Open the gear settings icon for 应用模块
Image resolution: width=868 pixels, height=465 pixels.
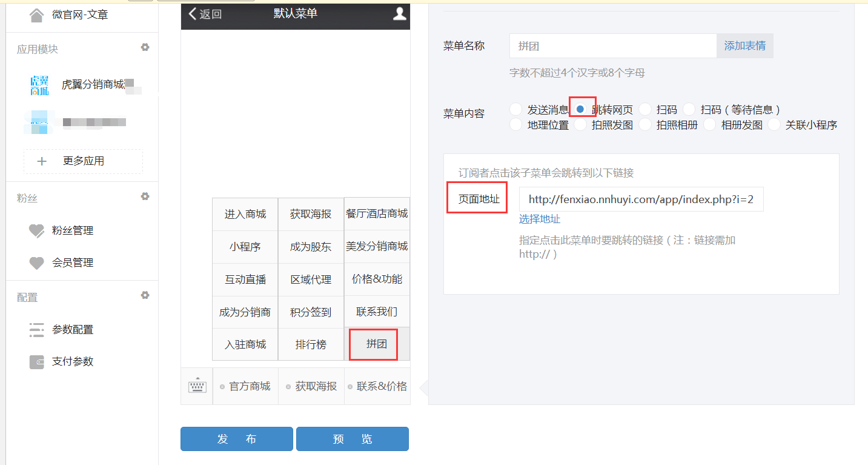(145, 47)
